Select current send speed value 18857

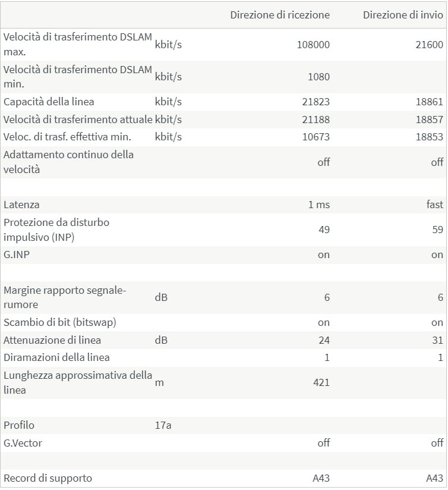click(x=429, y=120)
